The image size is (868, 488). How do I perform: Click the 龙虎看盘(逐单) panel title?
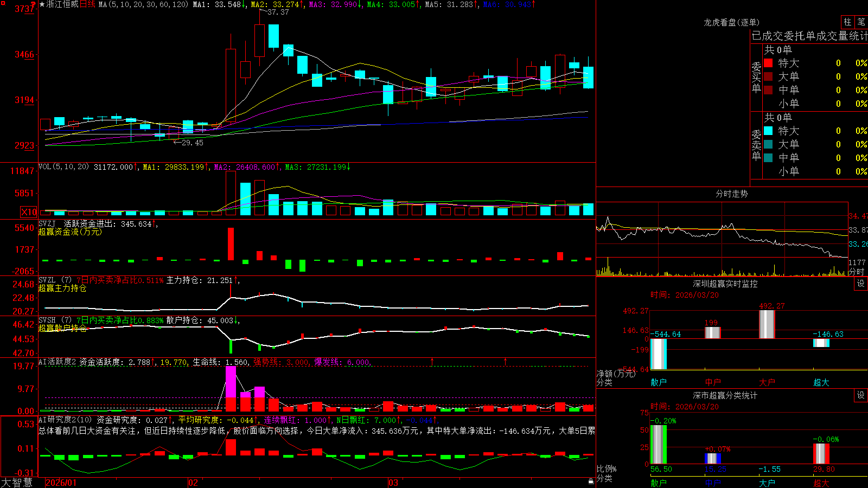[731, 22]
